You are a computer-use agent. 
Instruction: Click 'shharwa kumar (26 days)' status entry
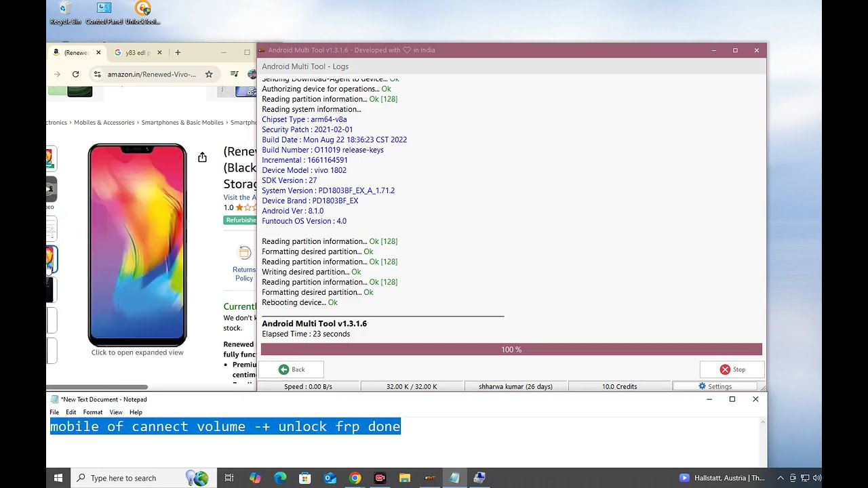click(x=515, y=386)
